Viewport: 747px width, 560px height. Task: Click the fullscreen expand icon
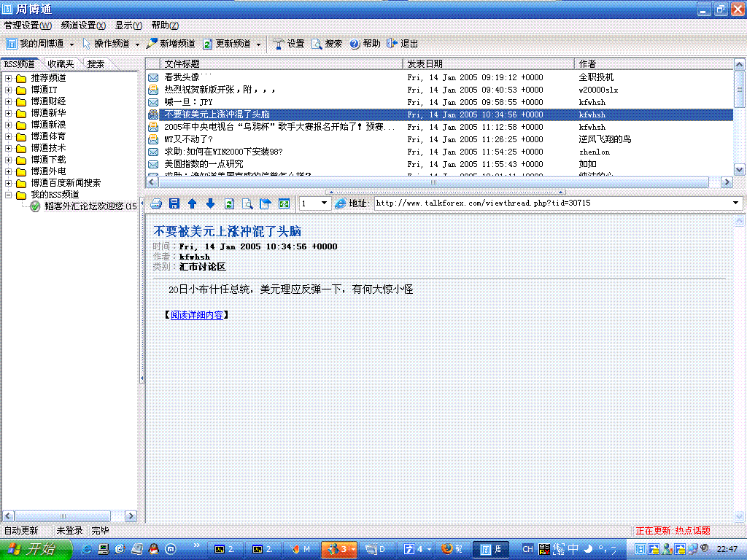[x=284, y=204]
